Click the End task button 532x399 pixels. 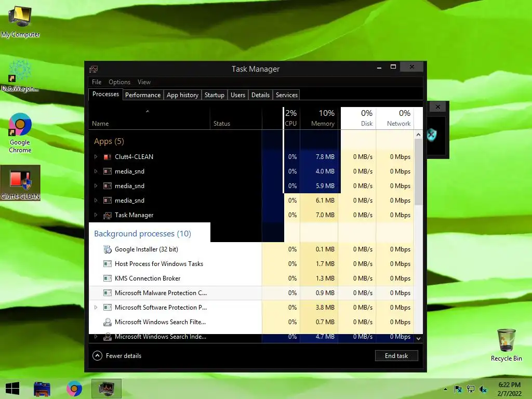396,355
